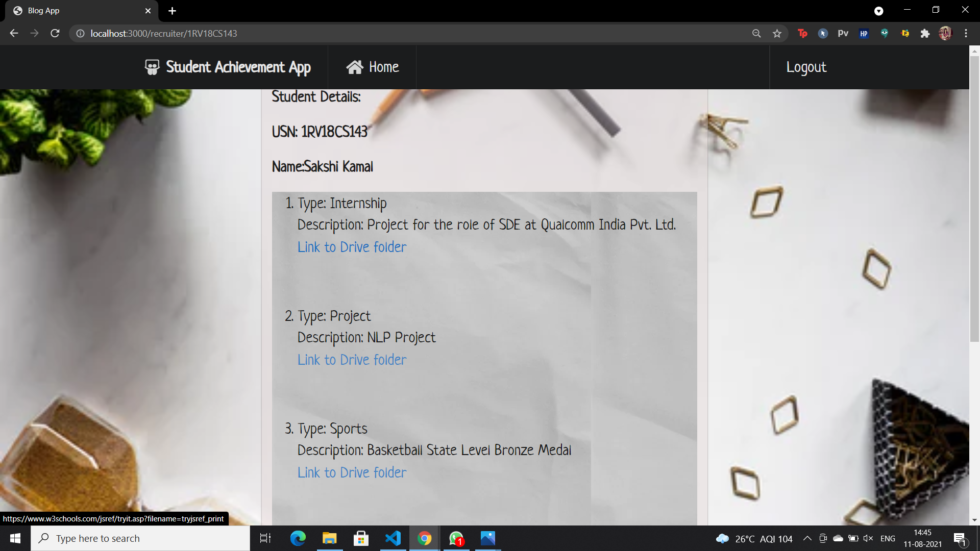Bookmark this page with star icon
980x551 pixels.
[777, 34]
